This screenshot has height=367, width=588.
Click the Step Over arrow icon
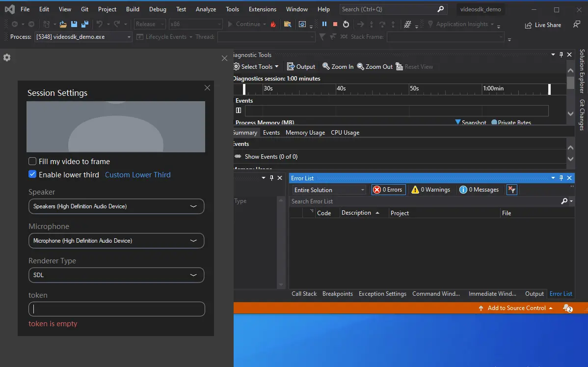click(383, 24)
